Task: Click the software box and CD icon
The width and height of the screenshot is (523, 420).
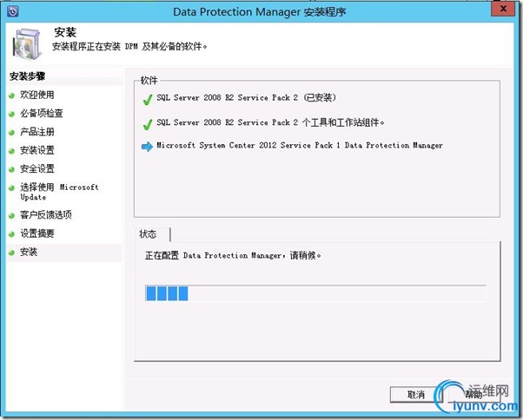Action: click(27, 44)
